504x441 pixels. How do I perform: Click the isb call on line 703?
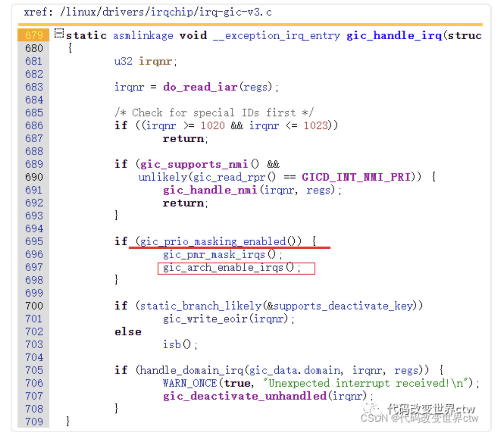point(172,344)
